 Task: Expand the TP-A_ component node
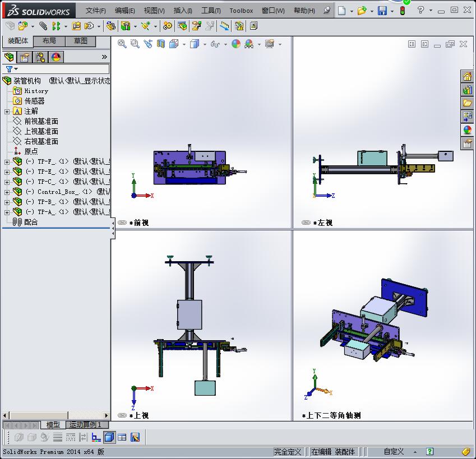7,212
